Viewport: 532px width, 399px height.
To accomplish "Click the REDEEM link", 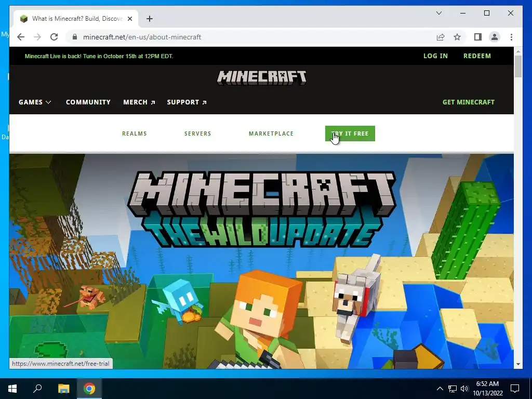I will click(x=477, y=56).
